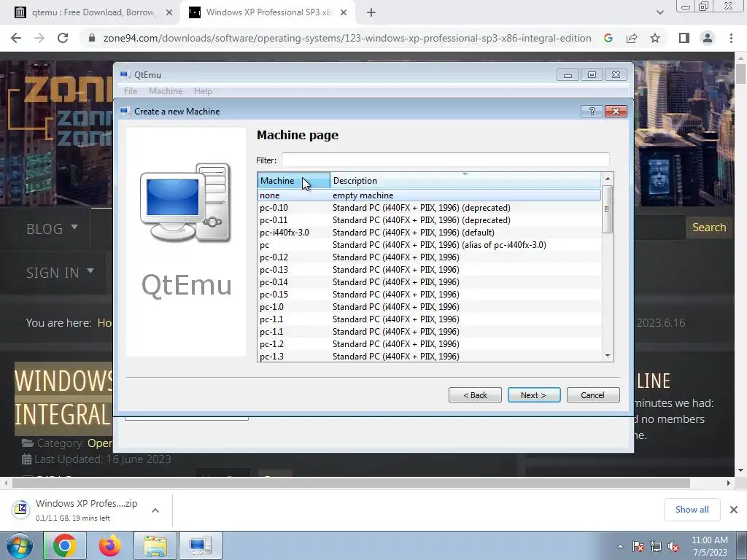Switch to Windows XP Professional SP3 tab
Viewport: 747px width, 560px height.
tap(267, 12)
